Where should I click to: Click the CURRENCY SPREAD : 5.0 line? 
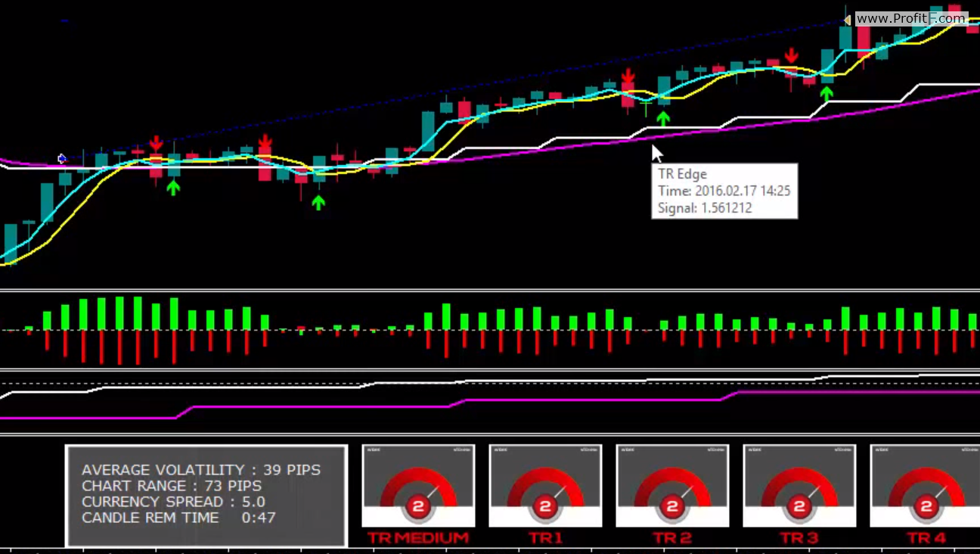[173, 502]
